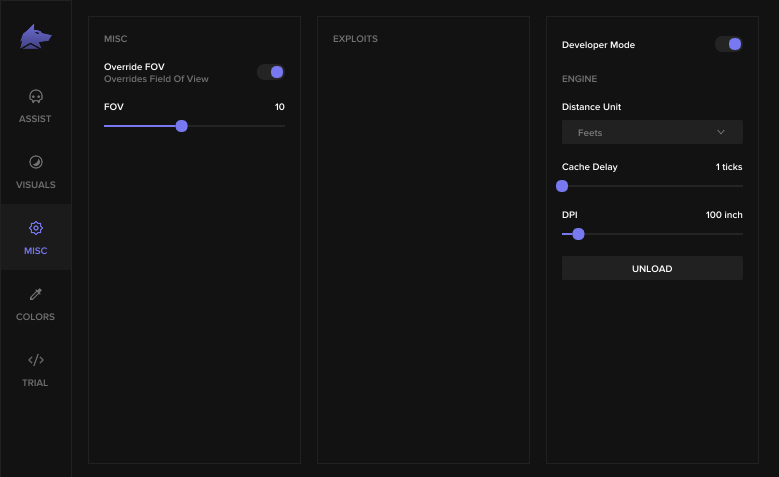Click the FOV slider handle
Screen dimensions: 779x477
click(182, 126)
